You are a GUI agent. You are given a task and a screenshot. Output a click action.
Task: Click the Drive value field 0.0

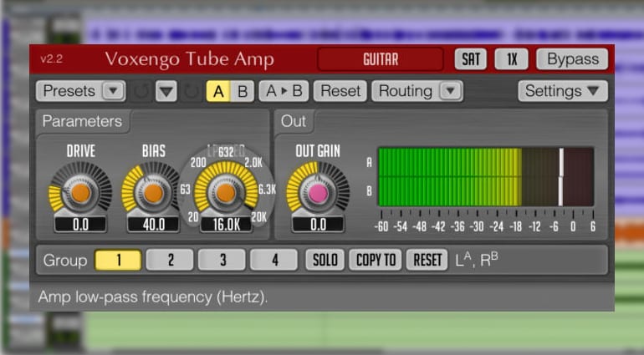point(80,225)
